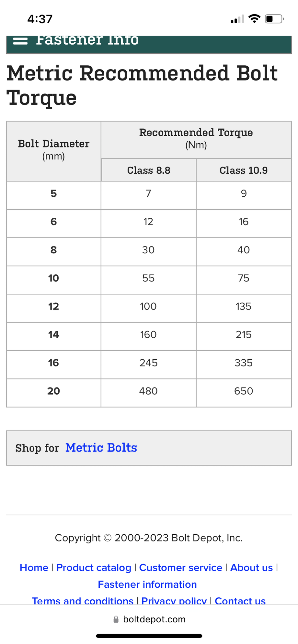Visit the About us link
Image resolution: width=298 pixels, height=644 pixels.
tap(251, 568)
